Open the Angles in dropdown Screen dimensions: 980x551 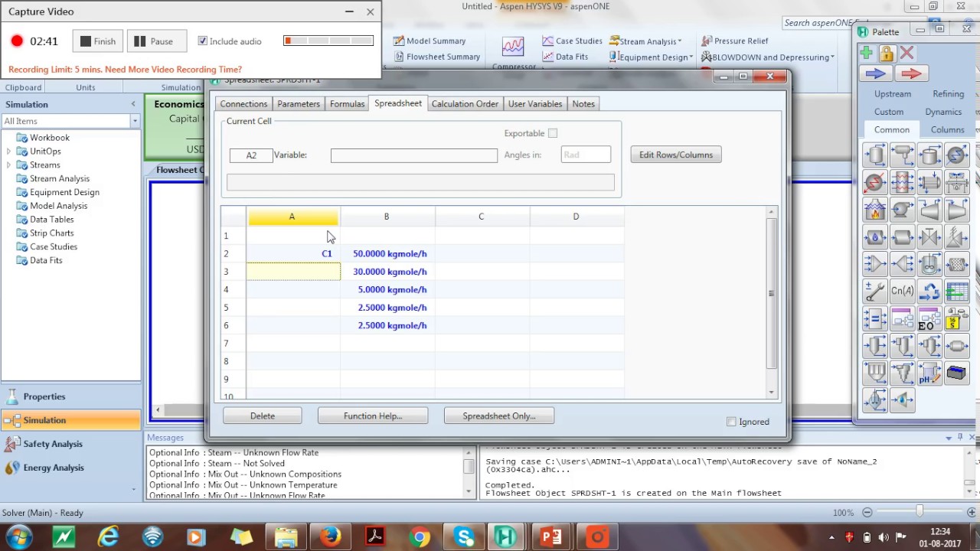pyautogui.click(x=586, y=155)
